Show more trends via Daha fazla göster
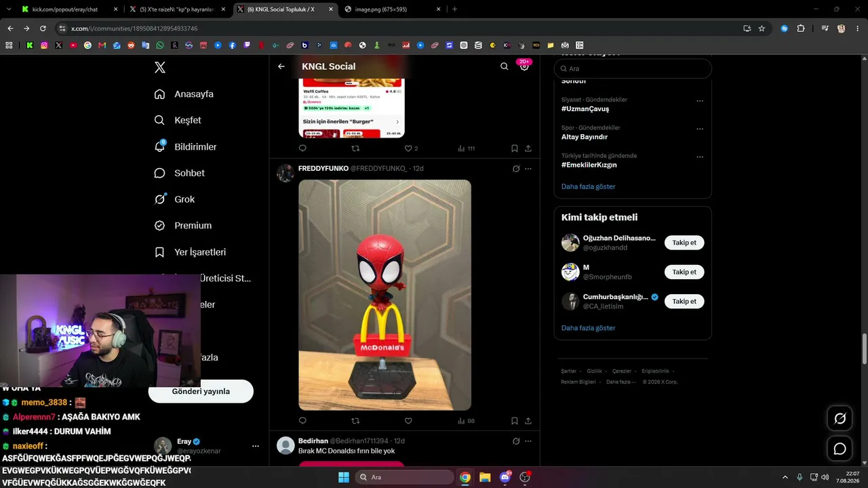This screenshot has width=868, height=488. click(x=589, y=186)
